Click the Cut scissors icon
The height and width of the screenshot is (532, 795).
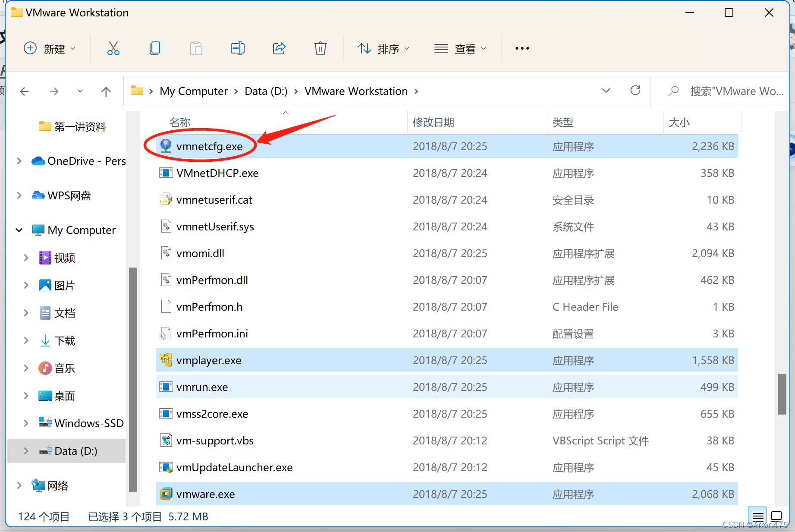pos(113,48)
